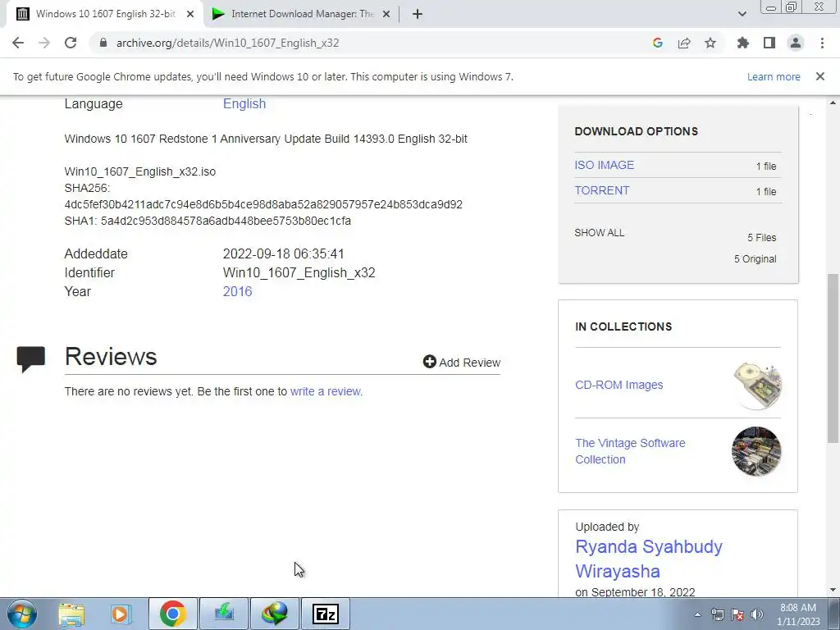
Task: Open the Chrome profile avatar
Action: tap(796, 43)
